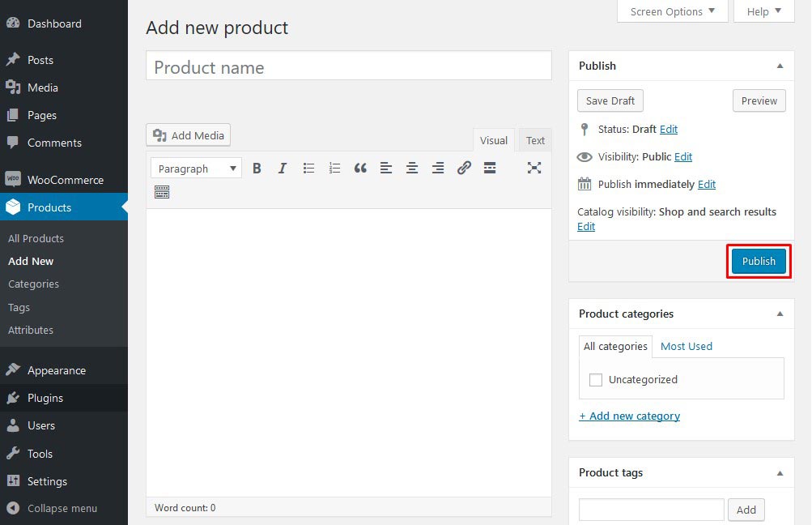The width and height of the screenshot is (812, 525).
Task: Click the Bulleted list icon
Action: pyautogui.click(x=308, y=168)
